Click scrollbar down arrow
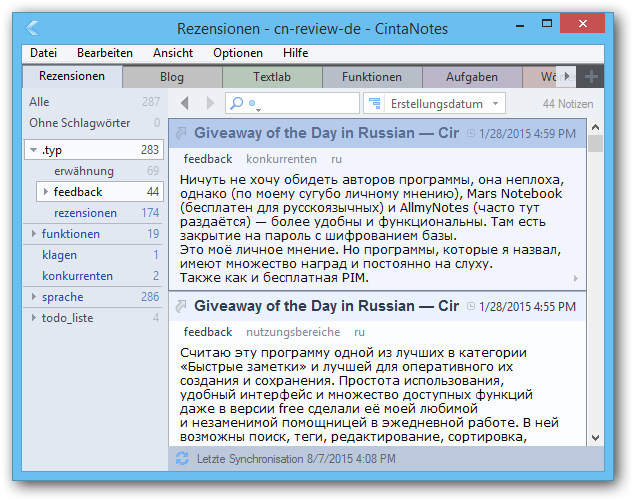The image size is (634, 501). 595,438
